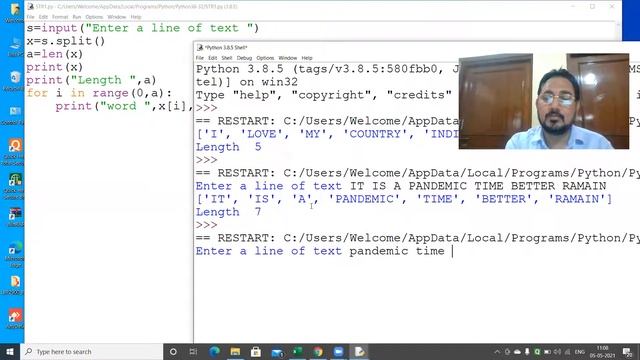Open Mail app from the taskbar
Viewport: 640px width, 360px height.
tap(277, 352)
